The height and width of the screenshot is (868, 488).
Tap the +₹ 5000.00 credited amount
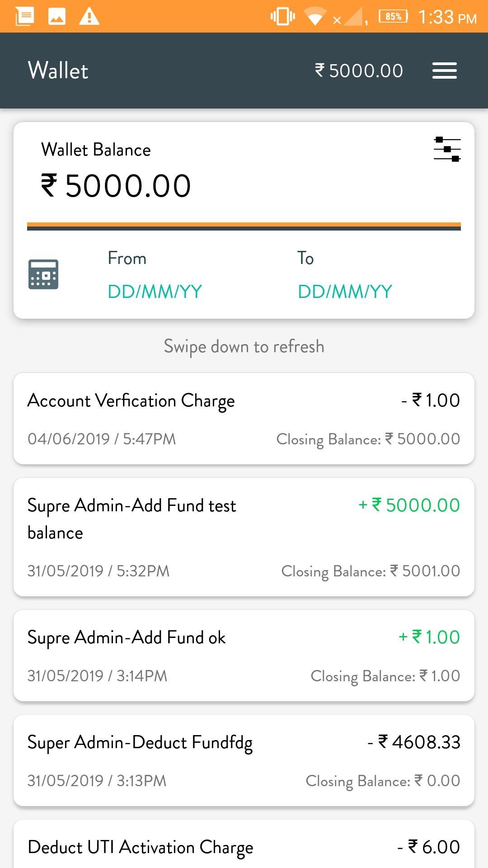tap(409, 505)
